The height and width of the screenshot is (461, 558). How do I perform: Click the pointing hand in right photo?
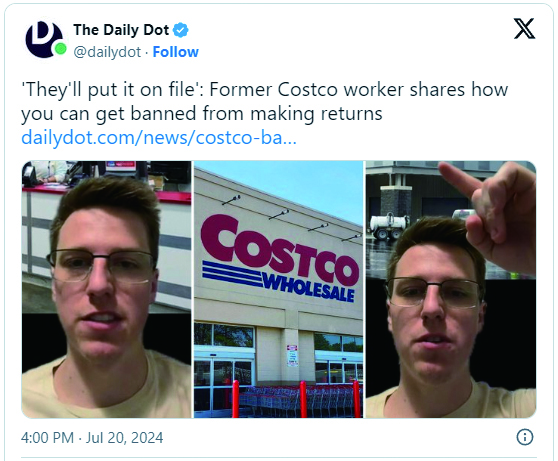[x=493, y=212]
